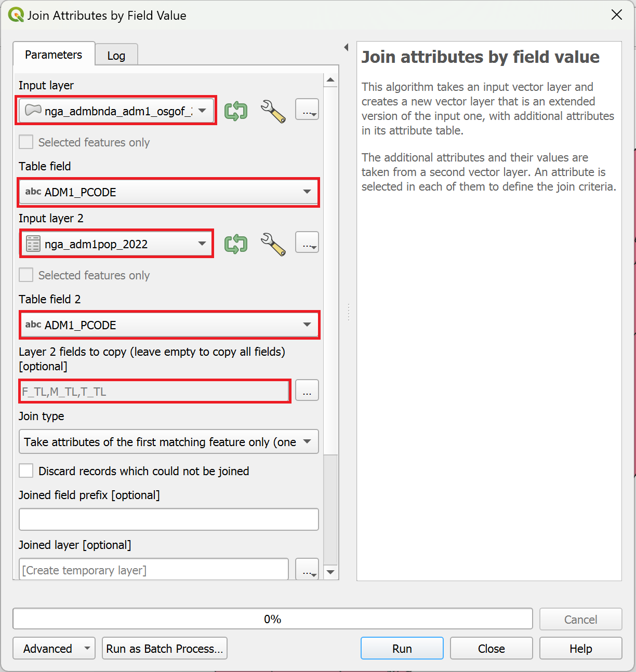The width and height of the screenshot is (636, 672).
Task: Expand the Join type dropdown
Action: 168,442
